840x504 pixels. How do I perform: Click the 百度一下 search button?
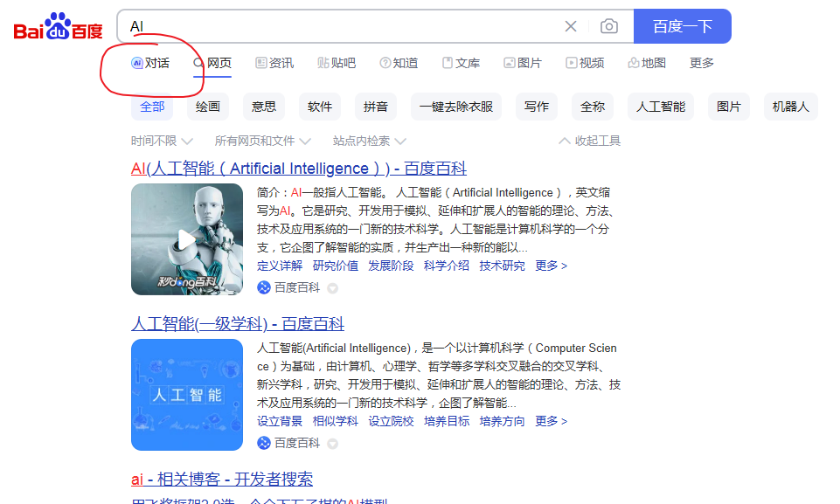point(682,26)
